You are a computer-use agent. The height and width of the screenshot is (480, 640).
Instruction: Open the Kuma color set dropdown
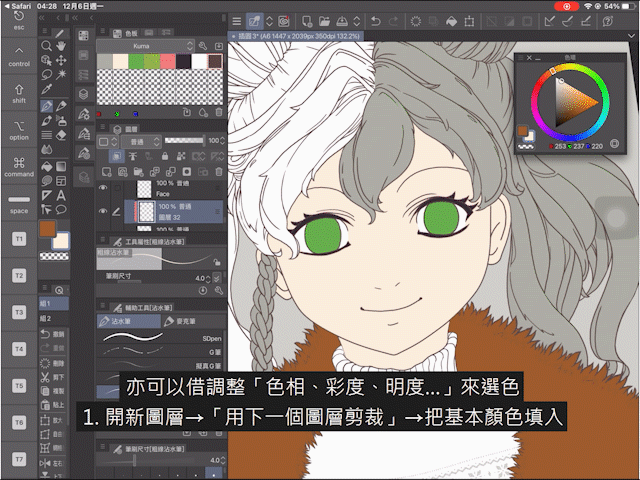(x=145, y=46)
